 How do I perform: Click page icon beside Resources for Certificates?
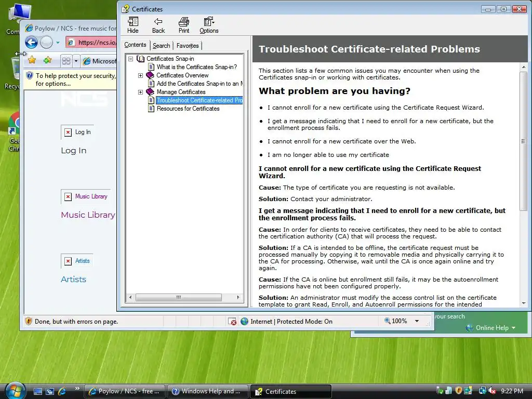pyautogui.click(x=151, y=109)
